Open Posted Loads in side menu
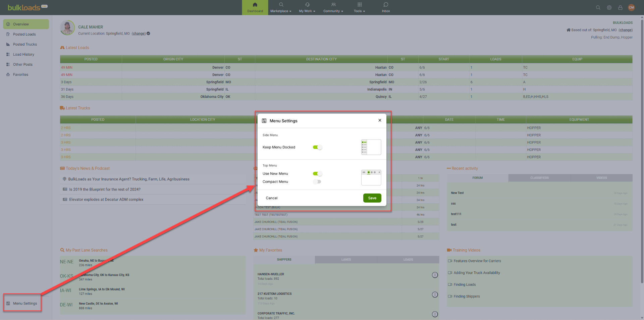644x320 pixels. tap(26, 34)
